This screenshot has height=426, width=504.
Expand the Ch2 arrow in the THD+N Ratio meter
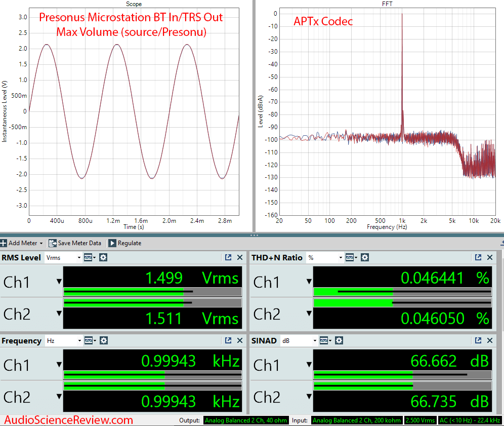tap(309, 313)
